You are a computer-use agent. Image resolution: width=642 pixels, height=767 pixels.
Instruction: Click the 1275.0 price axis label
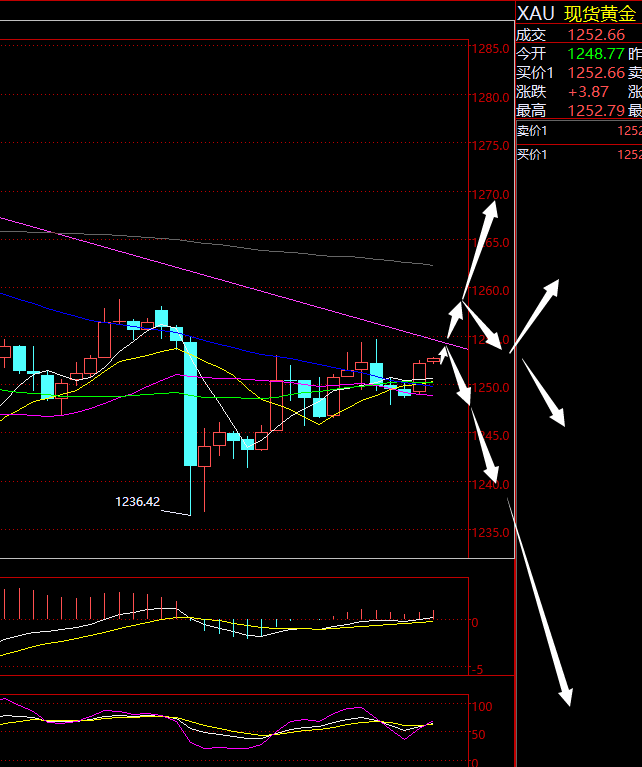point(490,146)
